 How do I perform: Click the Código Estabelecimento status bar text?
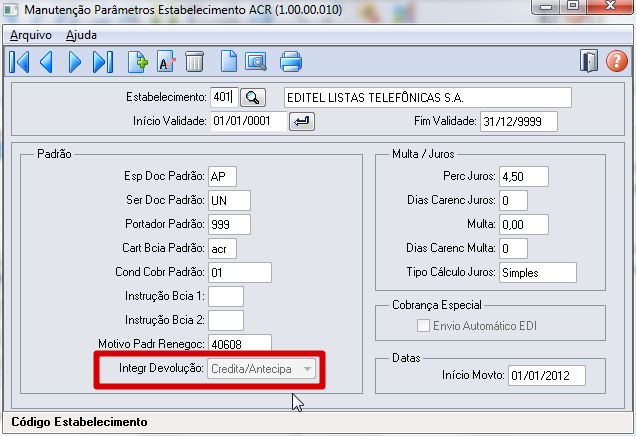[x=80, y=422]
